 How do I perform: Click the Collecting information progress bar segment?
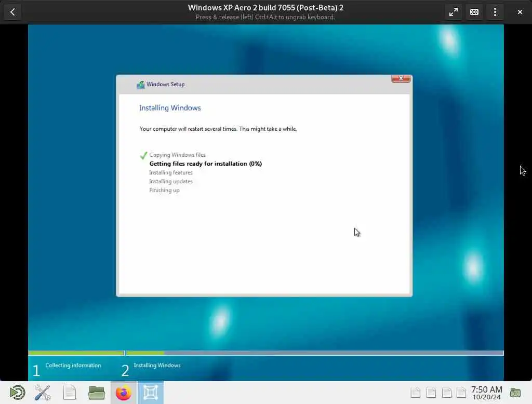[x=76, y=353]
